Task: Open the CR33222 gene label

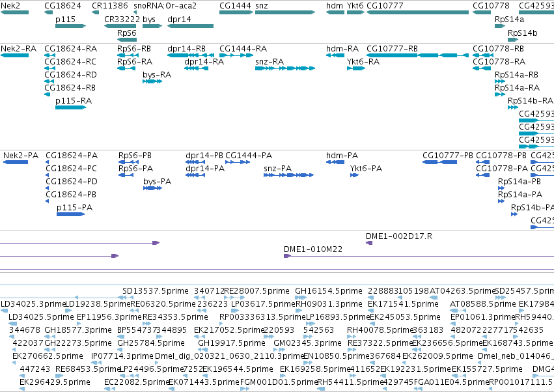Action: [122, 19]
